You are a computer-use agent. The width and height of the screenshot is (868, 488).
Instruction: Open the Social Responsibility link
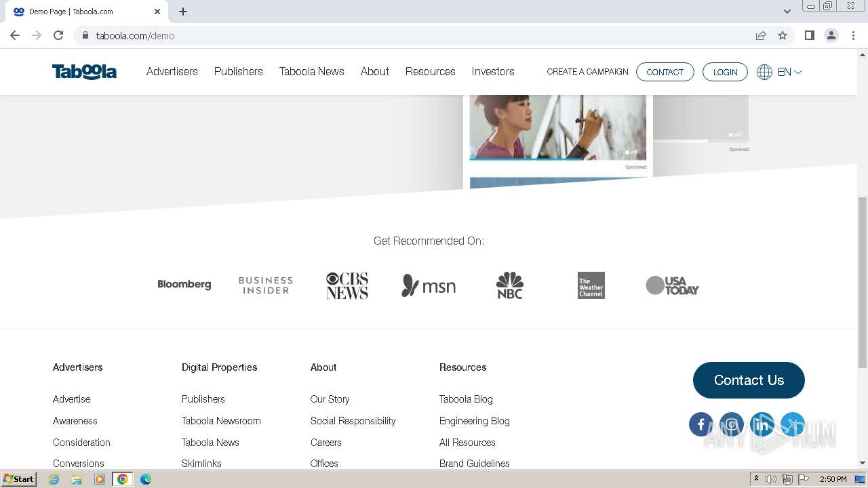(353, 421)
